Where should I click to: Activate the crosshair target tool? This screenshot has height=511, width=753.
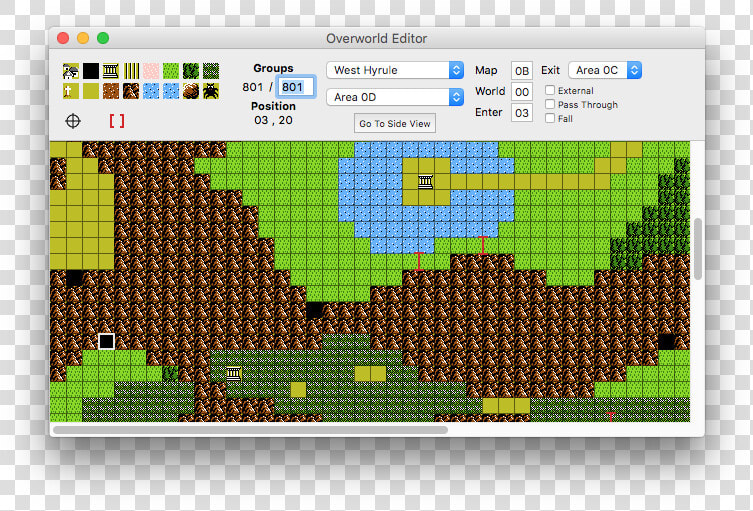click(73, 121)
